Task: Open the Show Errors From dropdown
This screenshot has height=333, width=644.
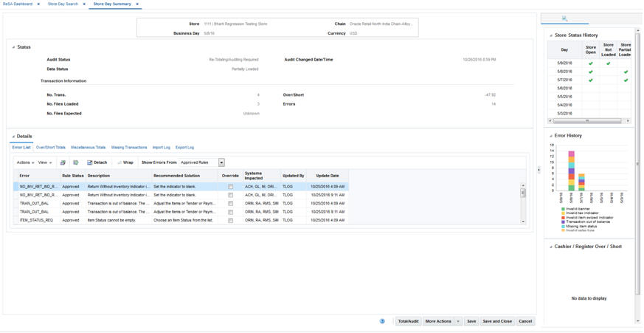Action: point(222,162)
